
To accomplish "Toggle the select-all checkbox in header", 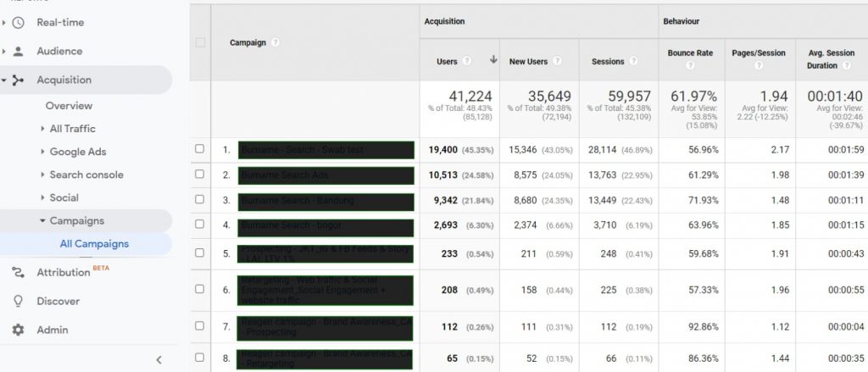I will [200, 42].
